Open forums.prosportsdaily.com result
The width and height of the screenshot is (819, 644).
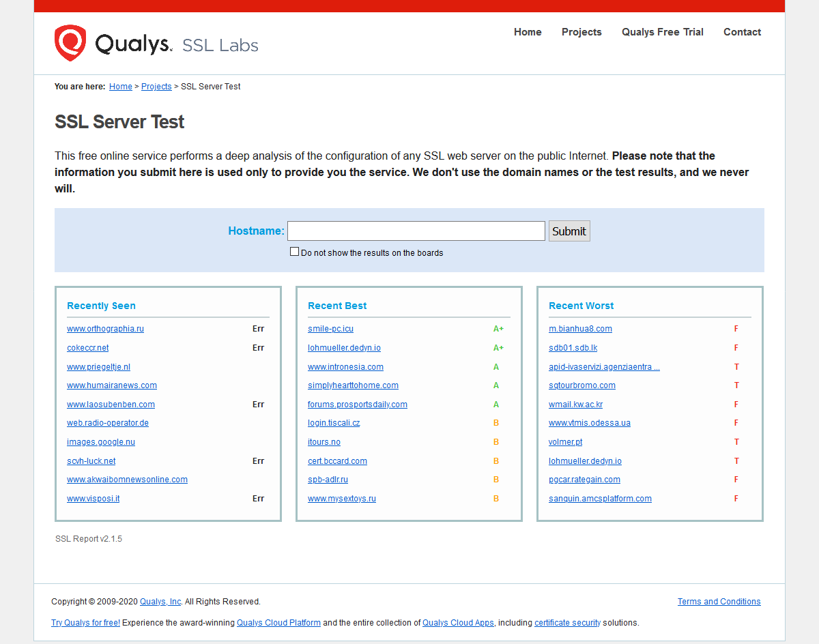[358, 405]
